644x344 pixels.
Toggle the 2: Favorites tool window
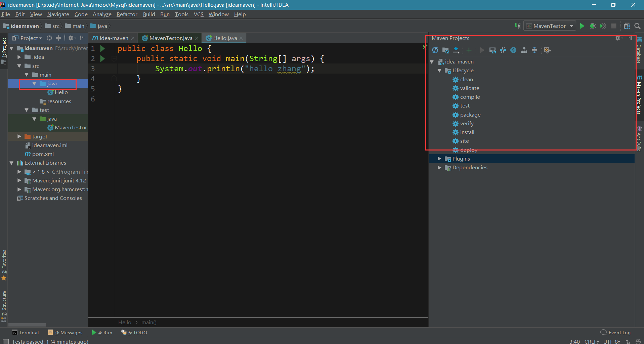[x=4, y=265]
